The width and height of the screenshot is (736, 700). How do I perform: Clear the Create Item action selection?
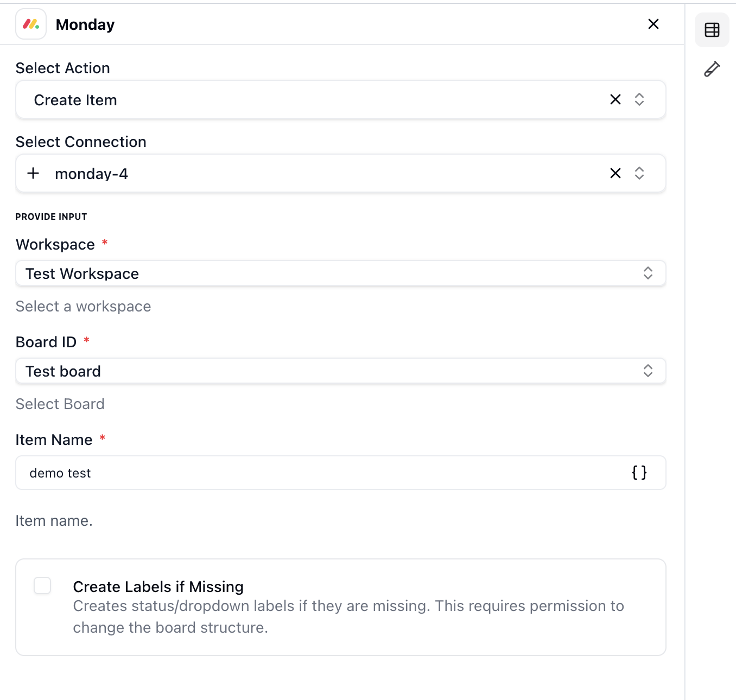pyautogui.click(x=615, y=99)
